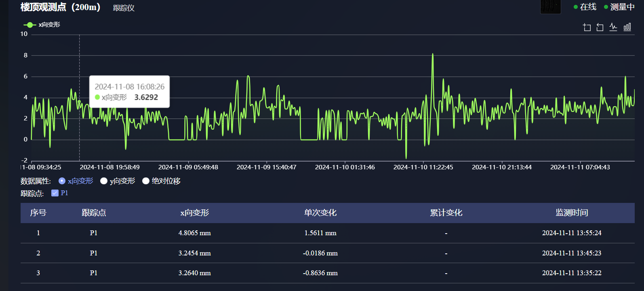Select the x向变形 radio button
Viewport: 644px width, 291px height.
62,181
